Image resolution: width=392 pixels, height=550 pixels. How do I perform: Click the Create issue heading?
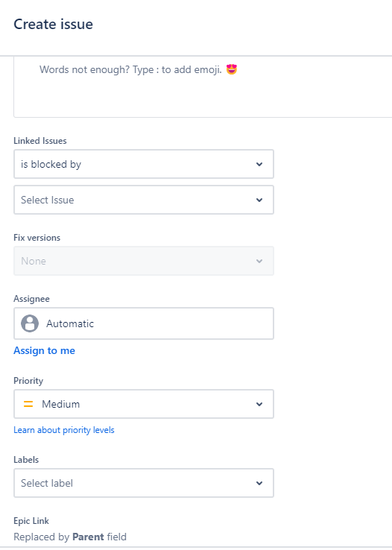tap(54, 24)
